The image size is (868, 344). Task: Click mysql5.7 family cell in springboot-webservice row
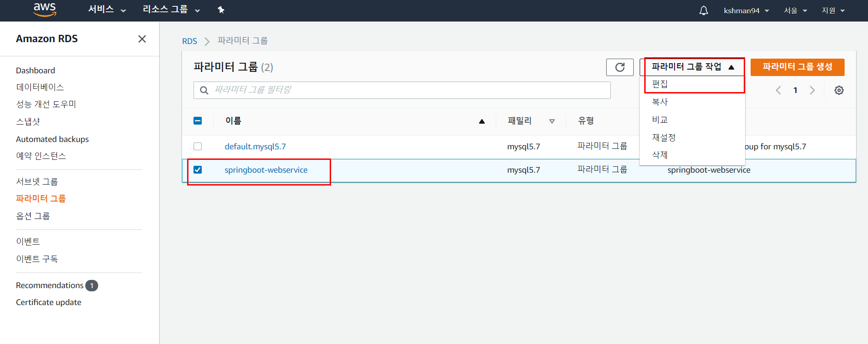(524, 170)
